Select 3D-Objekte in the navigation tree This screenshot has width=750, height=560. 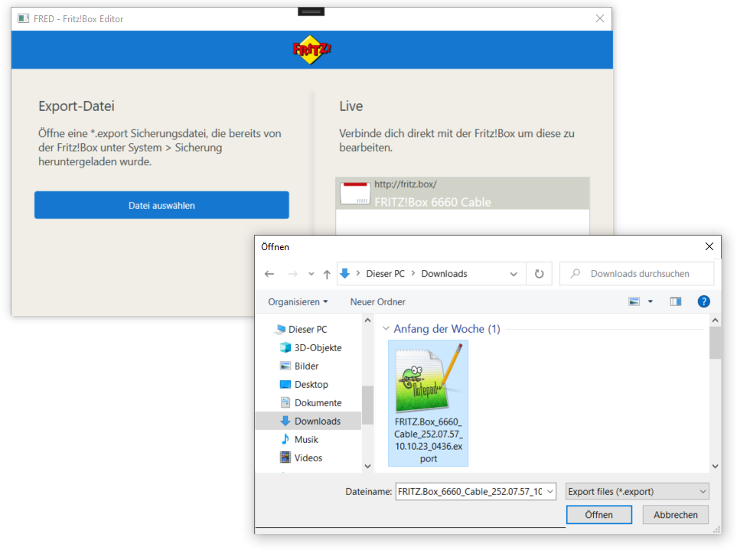click(x=318, y=347)
